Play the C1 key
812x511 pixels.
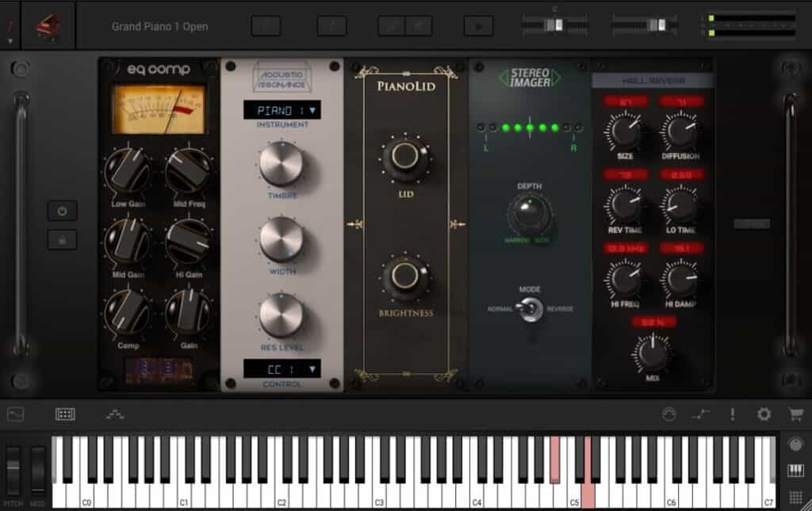(184, 495)
